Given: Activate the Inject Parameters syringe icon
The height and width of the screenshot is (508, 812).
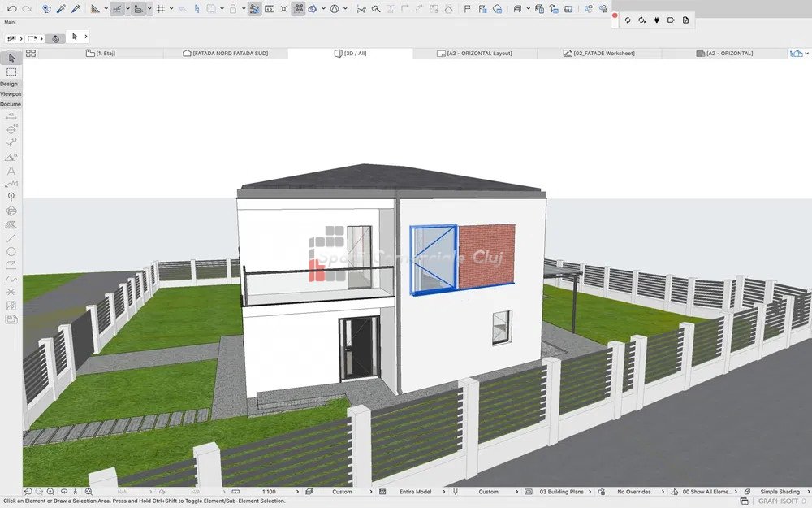Looking at the screenshot, I should point(76,9).
